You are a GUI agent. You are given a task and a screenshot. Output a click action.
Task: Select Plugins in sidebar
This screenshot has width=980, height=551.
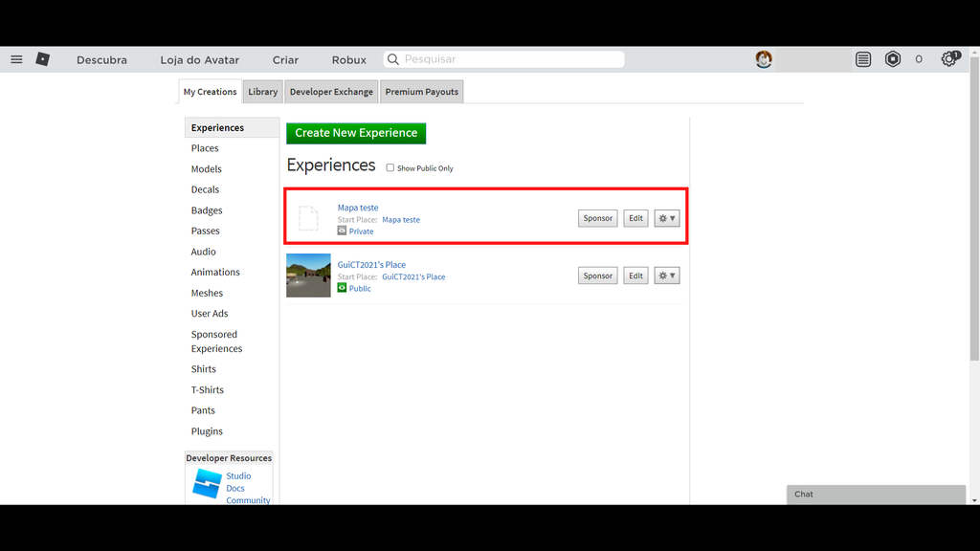[x=207, y=431]
